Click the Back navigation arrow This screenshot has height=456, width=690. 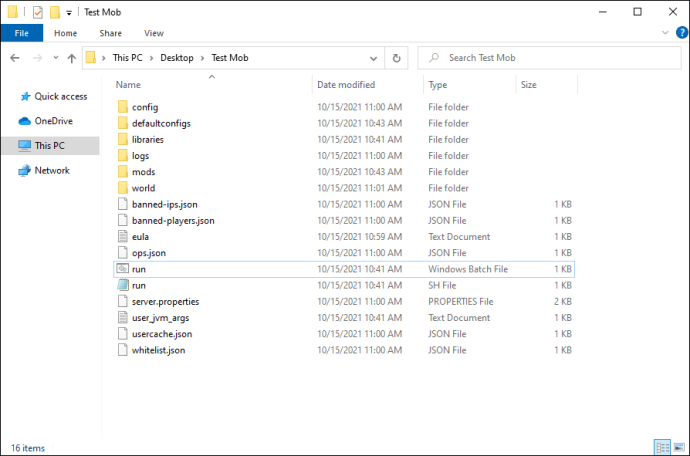pos(15,58)
